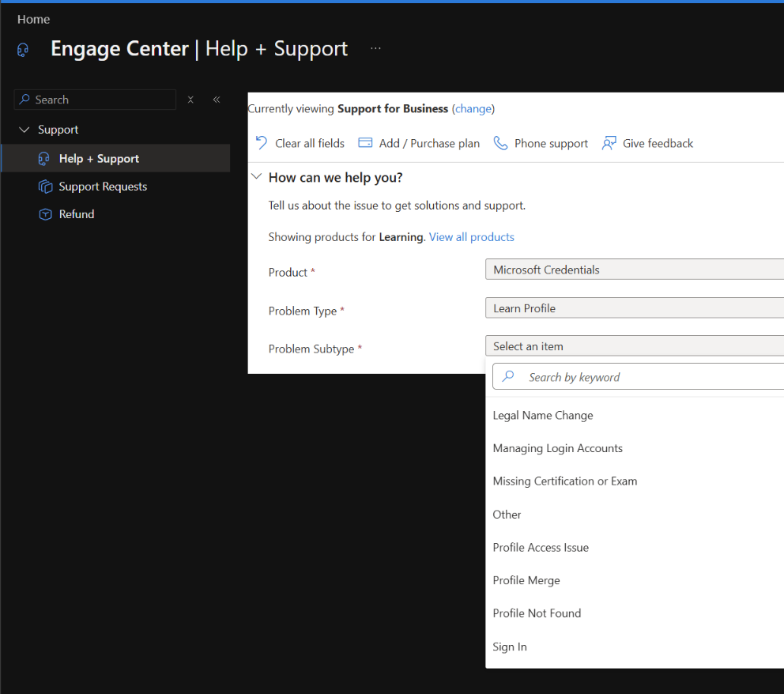The width and height of the screenshot is (784, 694).
Task: Focus the sidebar Search input field
Action: coord(95,100)
